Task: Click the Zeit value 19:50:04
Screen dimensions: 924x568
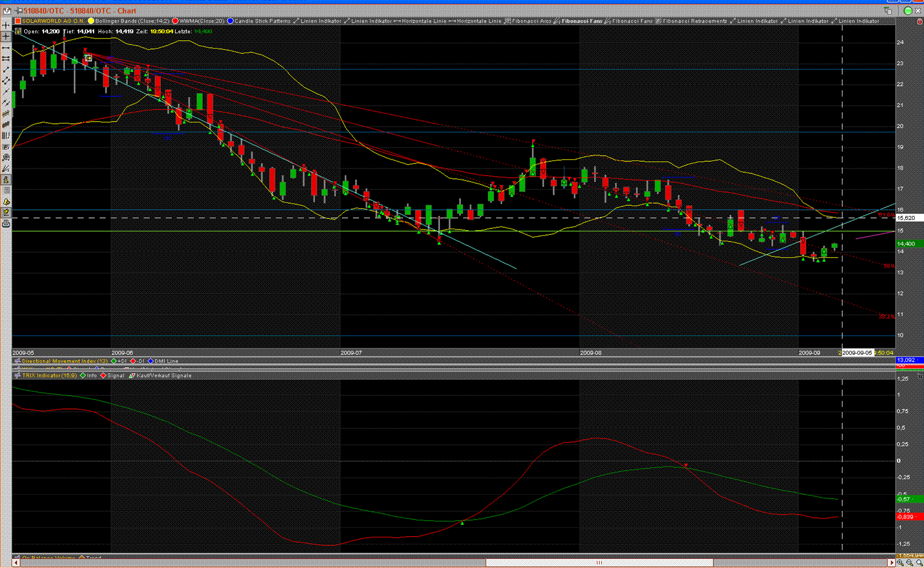Action: (162, 31)
